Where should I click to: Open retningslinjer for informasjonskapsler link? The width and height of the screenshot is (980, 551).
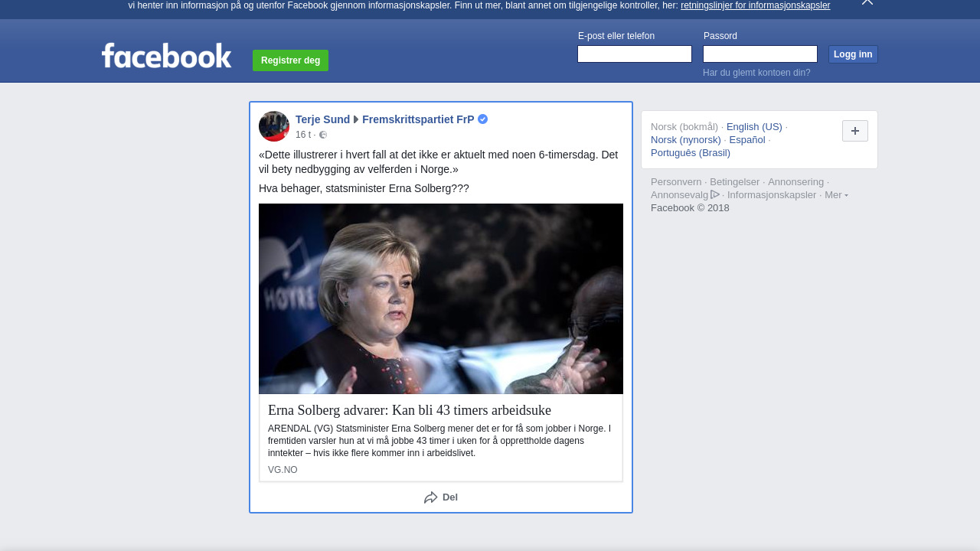pos(755,5)
